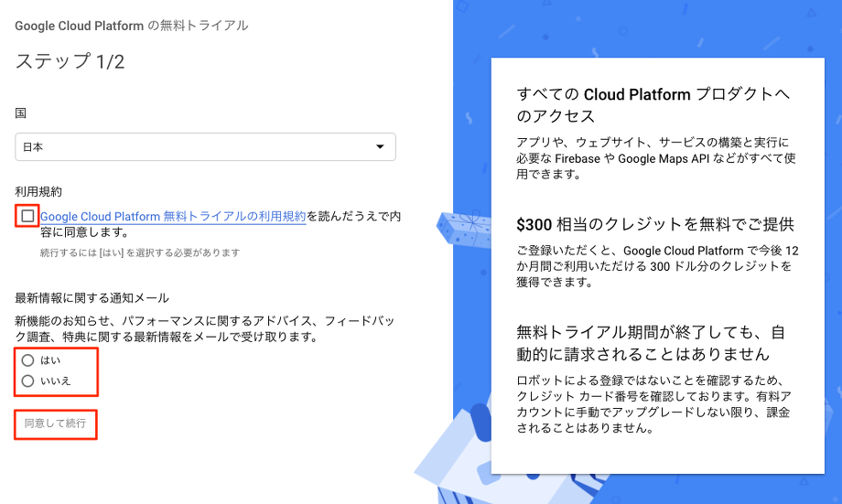Click the 無料トライアル期間が終了しても heading

(x=651, y=342)
